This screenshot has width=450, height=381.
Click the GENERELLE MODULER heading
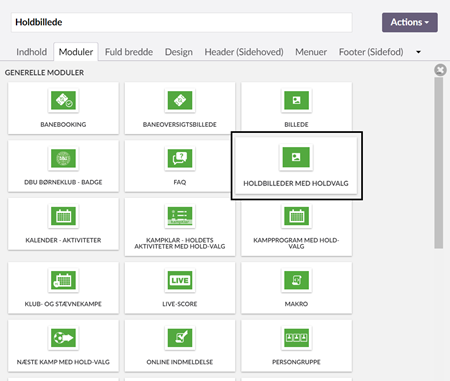[44, 73]
